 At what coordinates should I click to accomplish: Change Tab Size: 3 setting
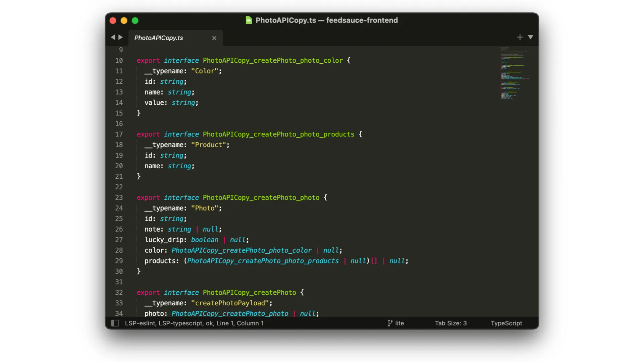(x=450, y=323)
